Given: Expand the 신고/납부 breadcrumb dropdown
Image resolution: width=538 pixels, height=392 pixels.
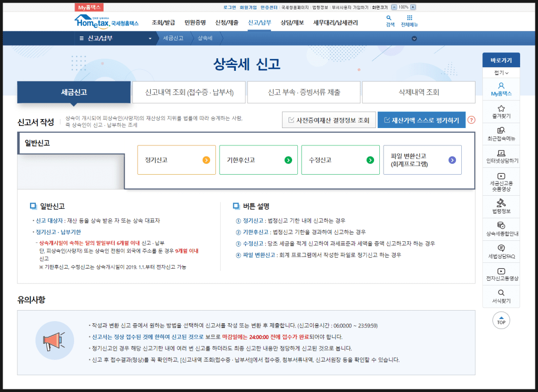Looking at the screenshot, I should pos(150,38).
